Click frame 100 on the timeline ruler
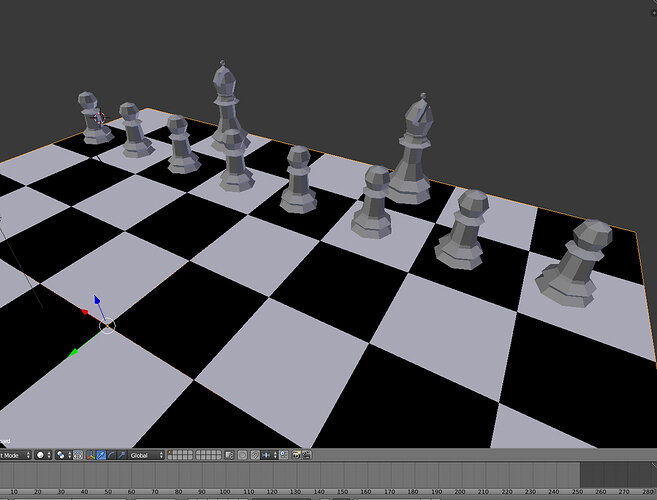 225,492
